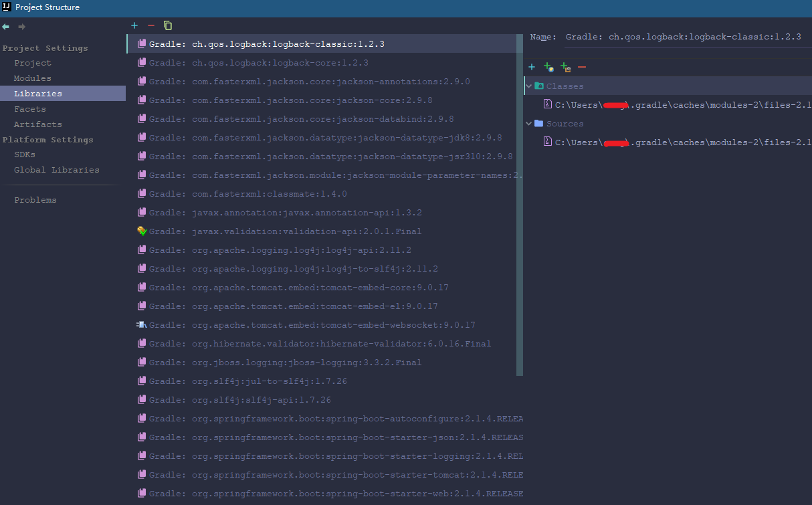Collapse the Sources node
The width and height of the screenshot is (812, 505).
click(529, 123)
